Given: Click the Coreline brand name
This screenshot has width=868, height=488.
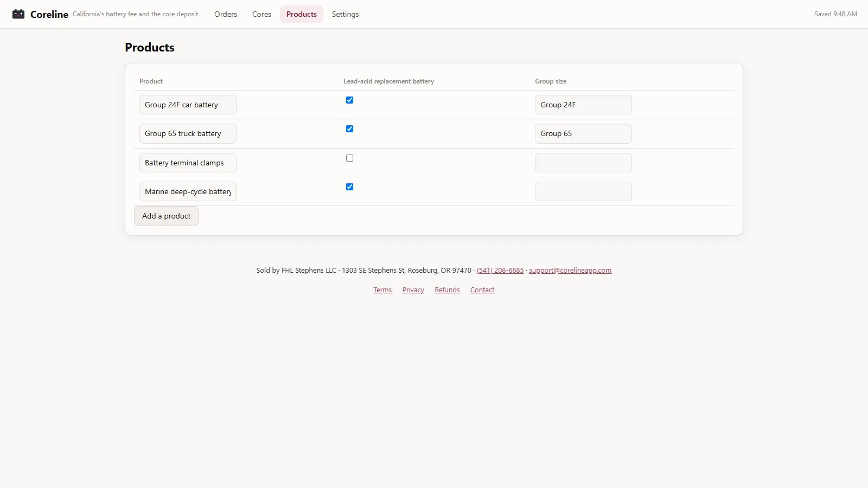Looking at the screenshot, I should tap(49, 14).
